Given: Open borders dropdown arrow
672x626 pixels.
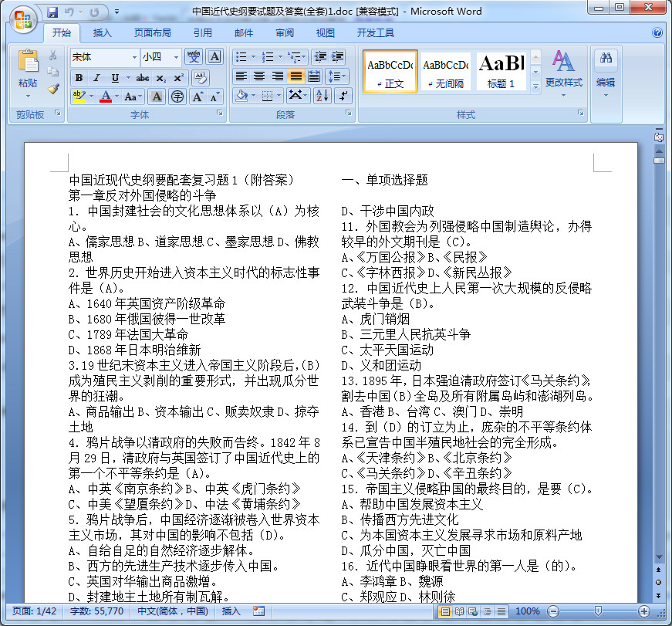Looking at the screenshot, I should tap(279, 95).
